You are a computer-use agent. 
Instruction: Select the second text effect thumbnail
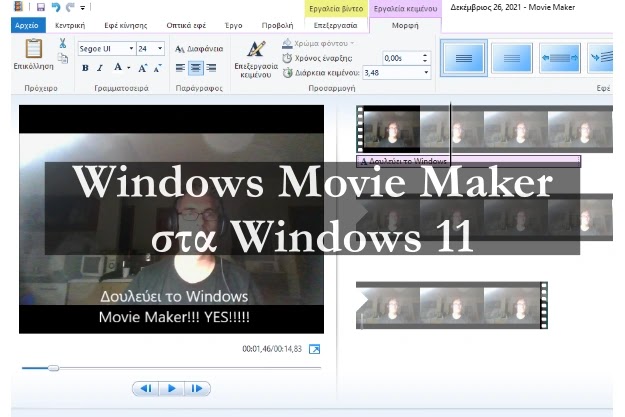tap(512, 58)
